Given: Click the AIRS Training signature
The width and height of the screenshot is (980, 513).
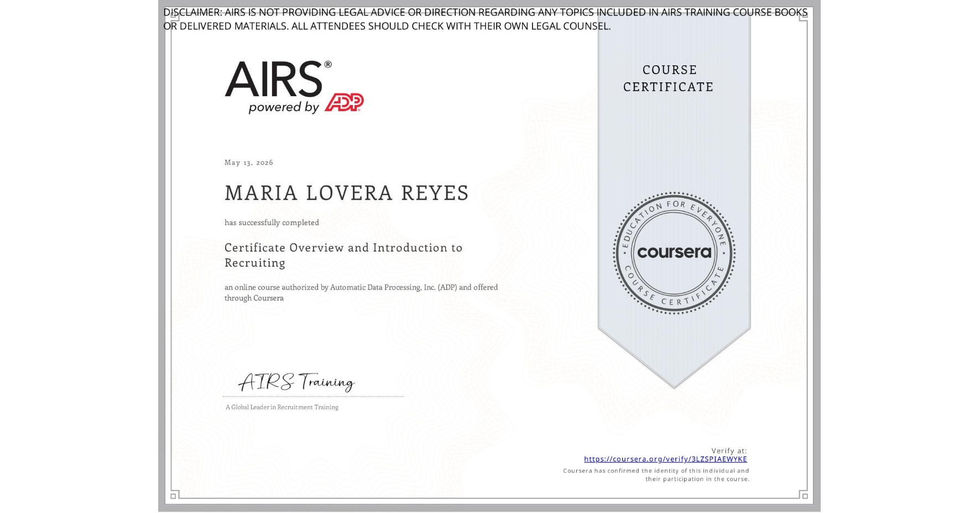Looking at the screenshot, I should (x=296, y=382).
